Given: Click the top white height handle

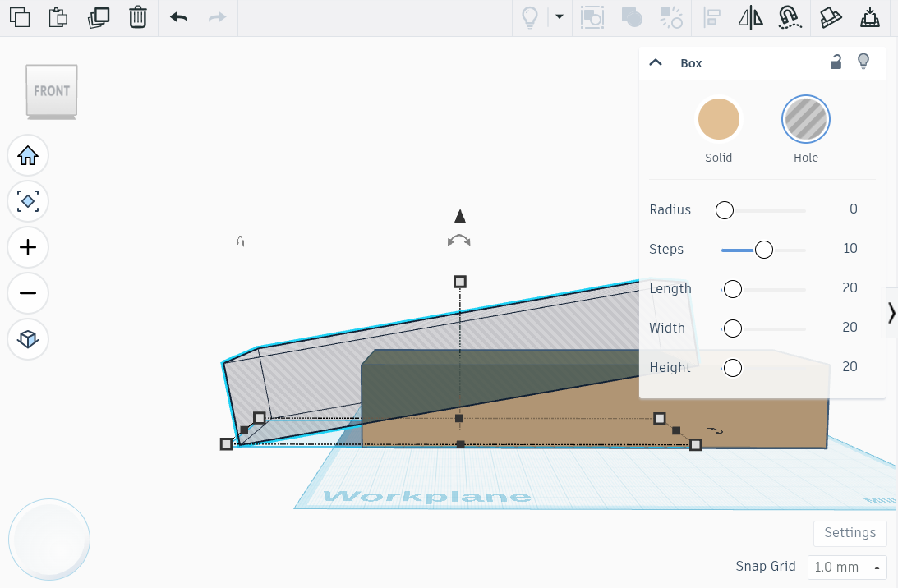Looking at the screenshot, I should (460, 282).
